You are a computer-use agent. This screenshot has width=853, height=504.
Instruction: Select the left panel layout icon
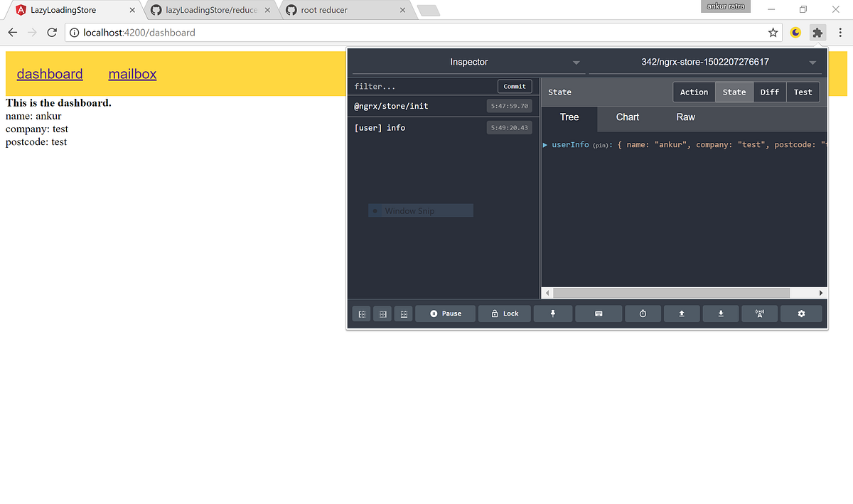coord(361,313)
